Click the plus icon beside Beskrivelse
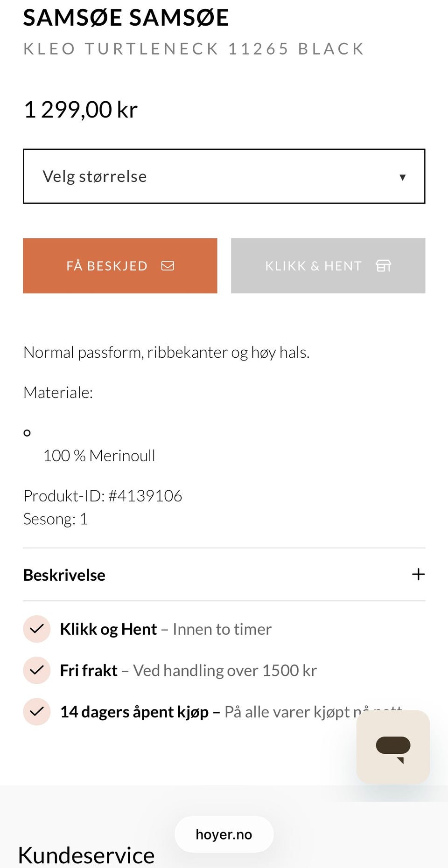The image size is (448, 868). [418, 574]
